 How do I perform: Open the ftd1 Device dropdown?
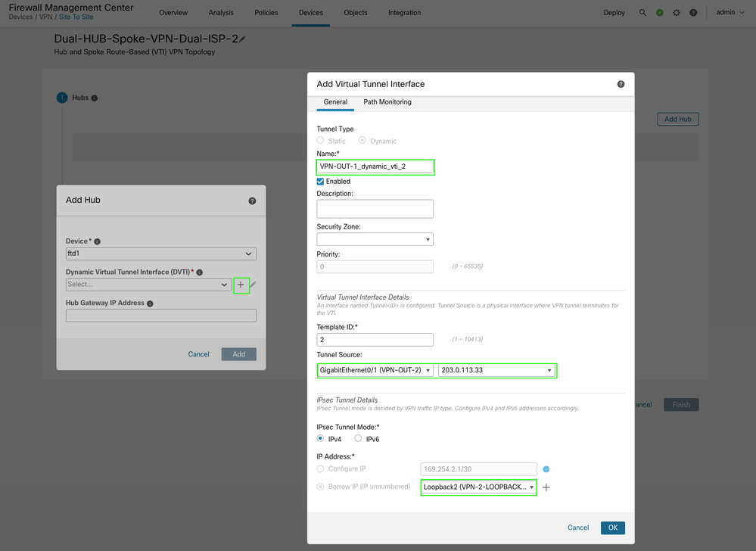coord(160,254)
